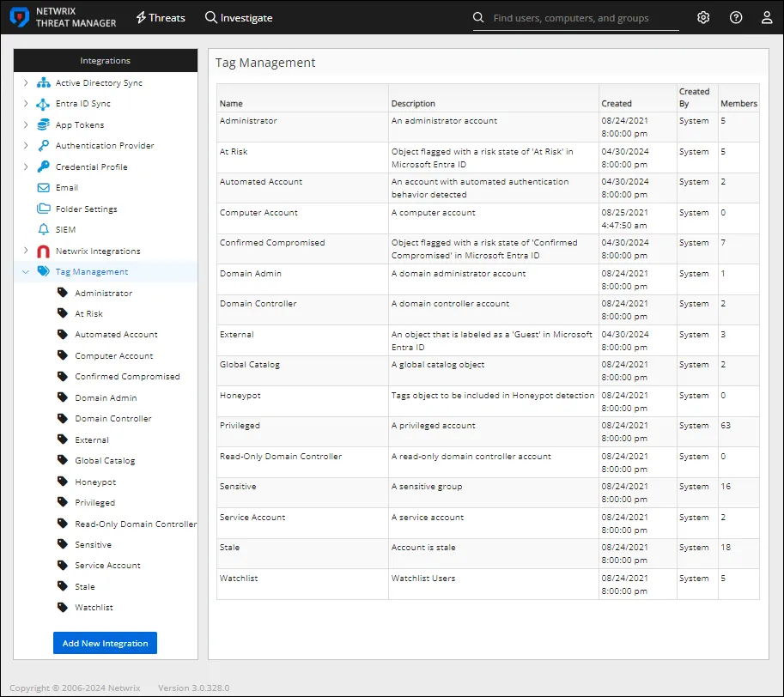Click the Tag Management tags icon

(x=44, y=271)
